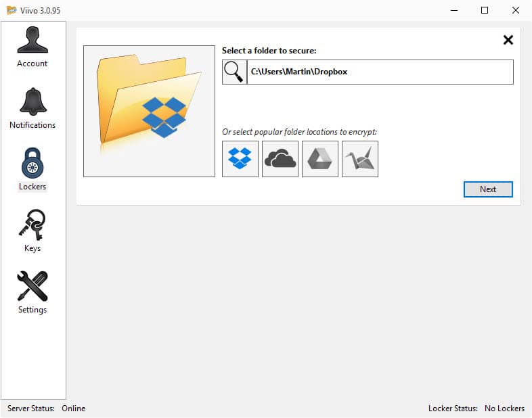Click the Lockers label in sidebar
This screenshot has height=418, width=532.
(x=32, y=187)
